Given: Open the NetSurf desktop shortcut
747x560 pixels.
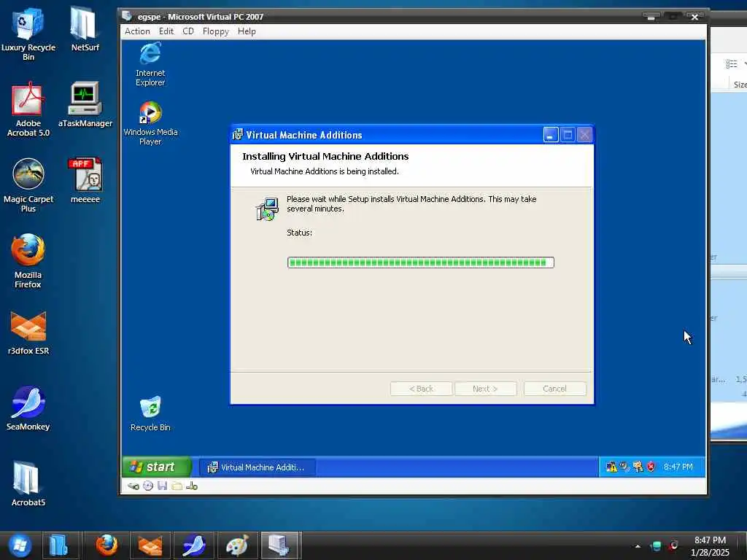Looking at the screenshot, I should click(x=85, y=29).
